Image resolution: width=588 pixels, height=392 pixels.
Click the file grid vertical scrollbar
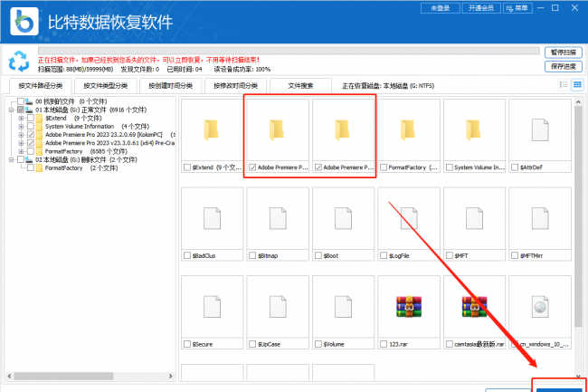point(578,216)
